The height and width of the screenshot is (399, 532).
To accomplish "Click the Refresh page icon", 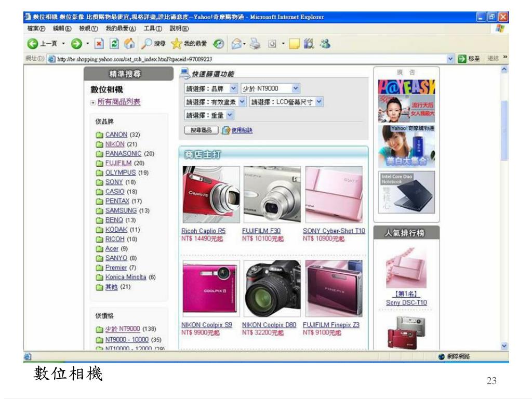I will [x=114, y=44].
